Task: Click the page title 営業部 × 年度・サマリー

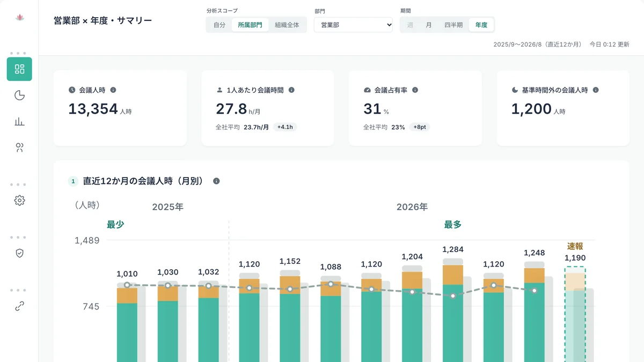Action: (103, 21)
